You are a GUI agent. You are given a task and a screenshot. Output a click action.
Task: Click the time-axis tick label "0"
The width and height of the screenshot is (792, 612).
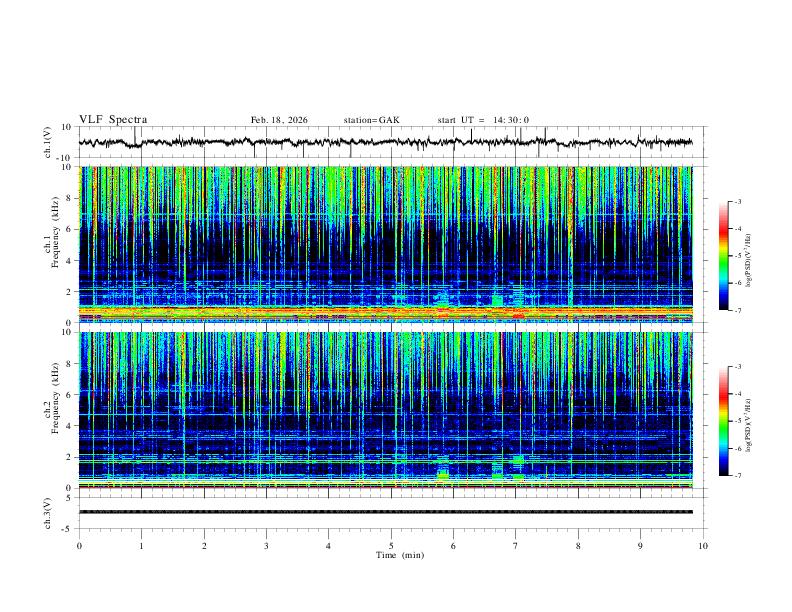point(79,546)
